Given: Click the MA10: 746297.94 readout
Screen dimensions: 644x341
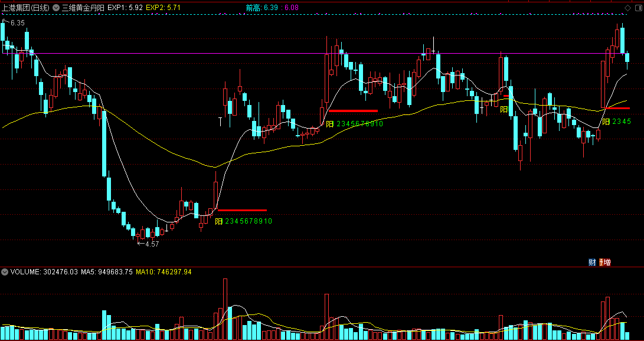Looking at the screenshot, I should tap(164, 271).
